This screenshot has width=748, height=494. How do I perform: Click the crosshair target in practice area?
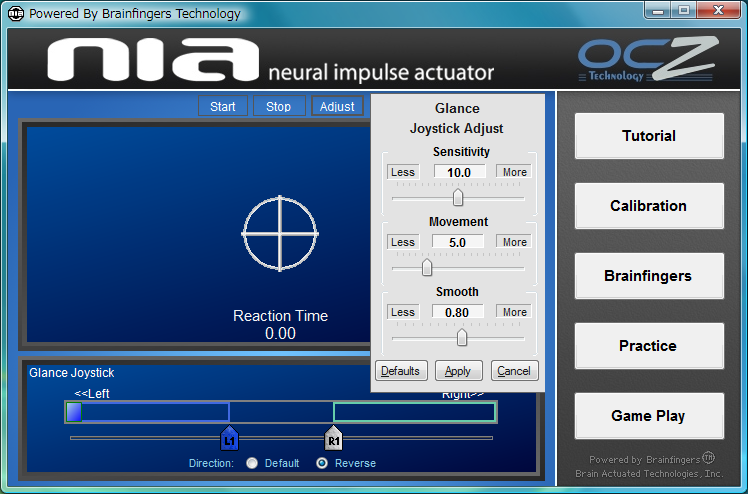280,234
